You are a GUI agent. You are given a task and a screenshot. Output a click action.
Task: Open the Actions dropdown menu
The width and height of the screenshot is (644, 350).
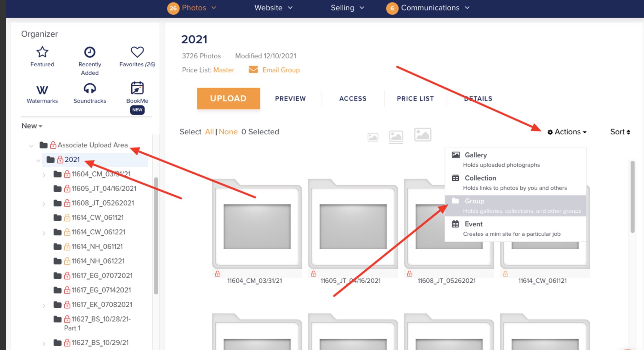pos(567,132)
